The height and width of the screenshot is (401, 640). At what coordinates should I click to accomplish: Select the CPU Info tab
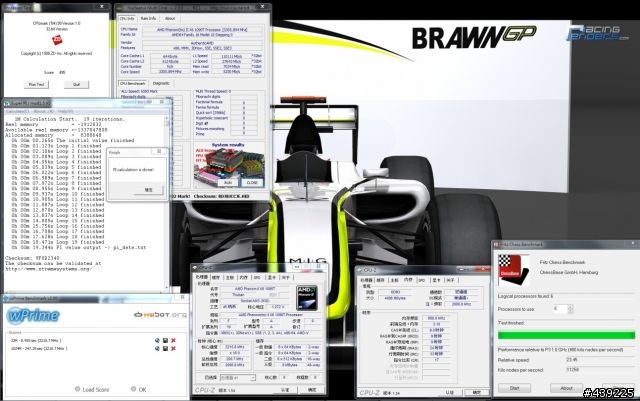click(x=127, y=18)
